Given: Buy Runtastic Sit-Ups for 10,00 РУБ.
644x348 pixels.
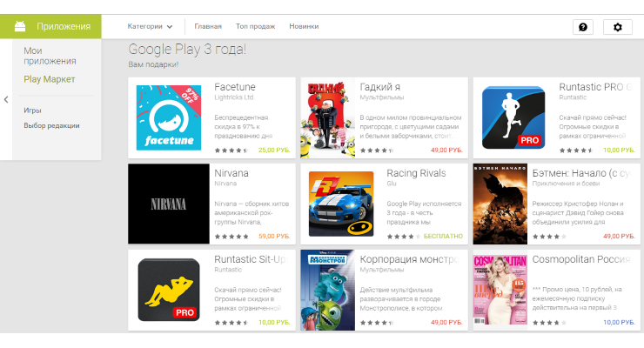Looking at the screenshot, I should tap(274, 323).
